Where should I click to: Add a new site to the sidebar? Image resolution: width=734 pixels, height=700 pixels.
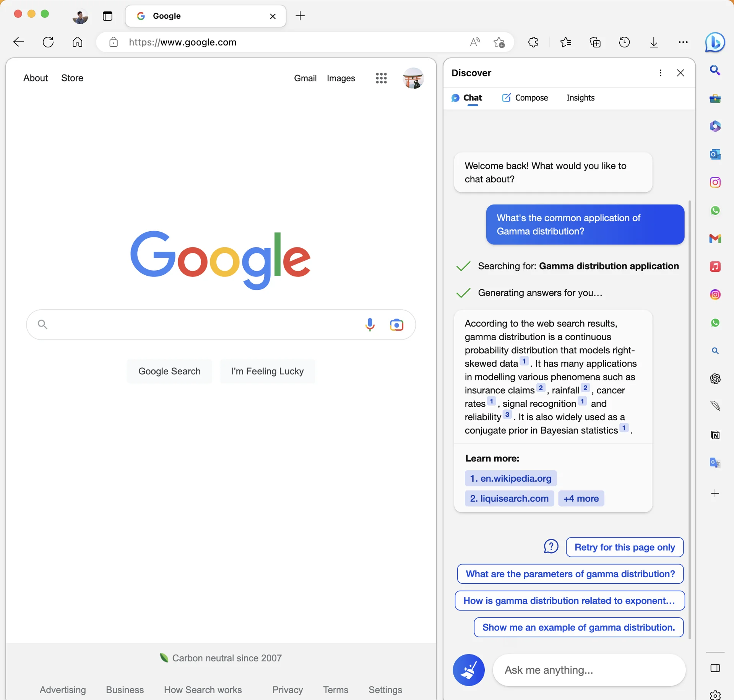(x=715, y=493)
